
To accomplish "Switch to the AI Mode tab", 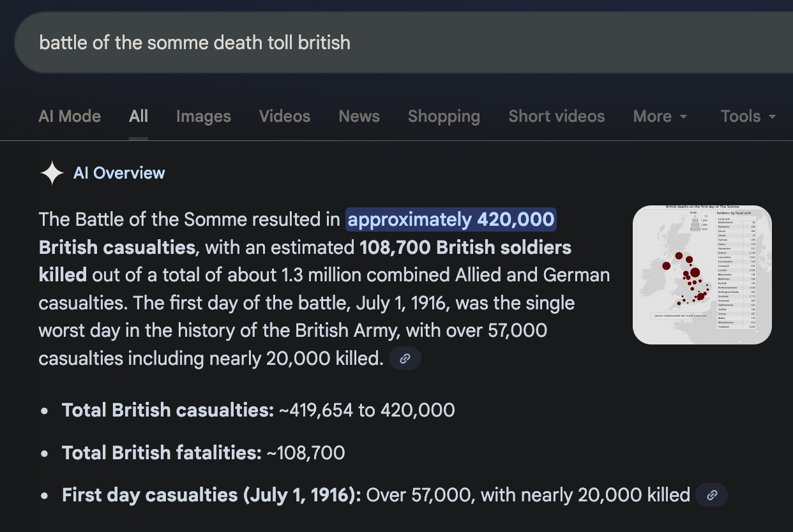I will 70,116.
